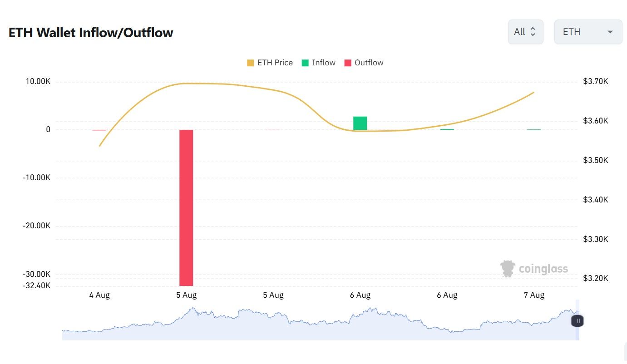Click the yellow ETH Price color square
Viewport: 627px width, 364px height.
pyautogui.click(x=250, y=62)
